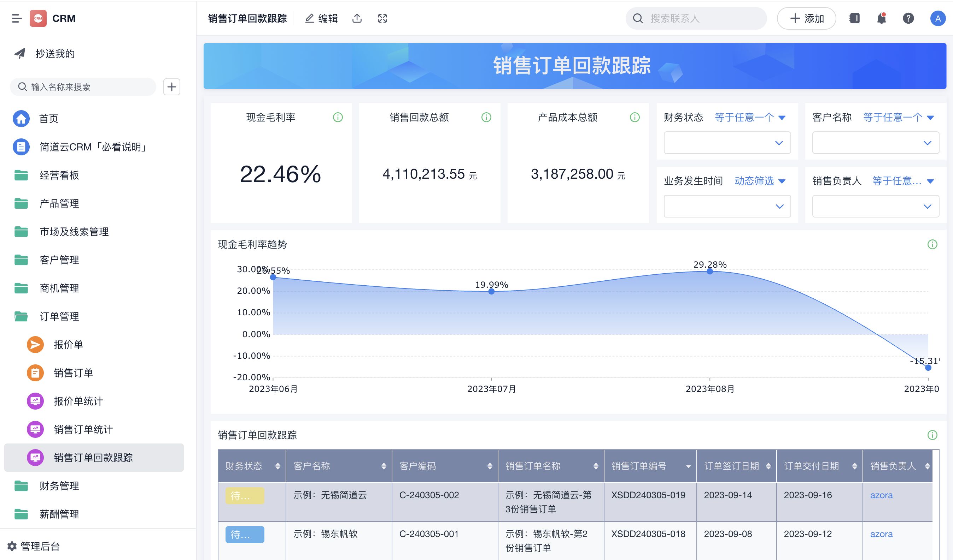Screen dimensions: 953x560
Task: Click info icon on 现金毛利率 card
Action: pyautogui.click(x=338, y=118)
